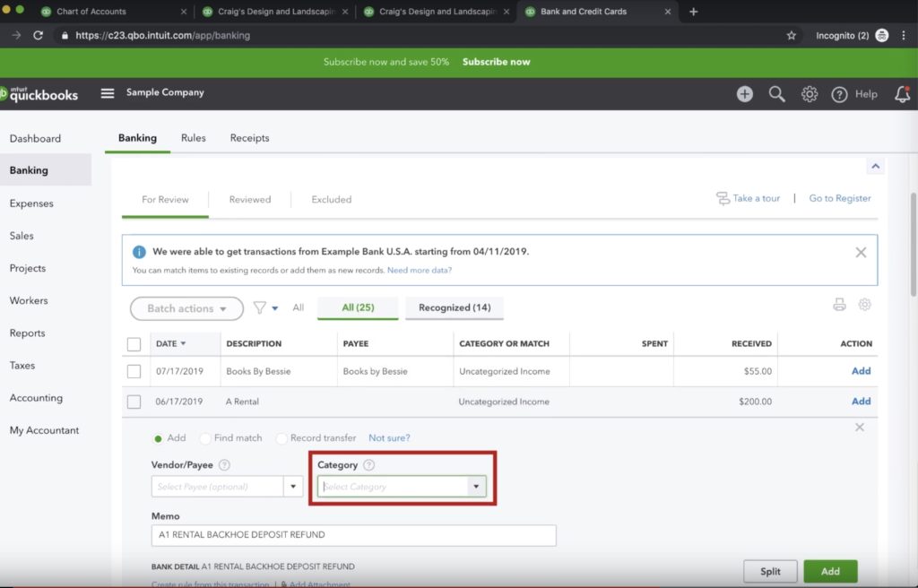Switch to the Rules tab
The height and width of the screenshot is (588, 918).
pos(194,138)
